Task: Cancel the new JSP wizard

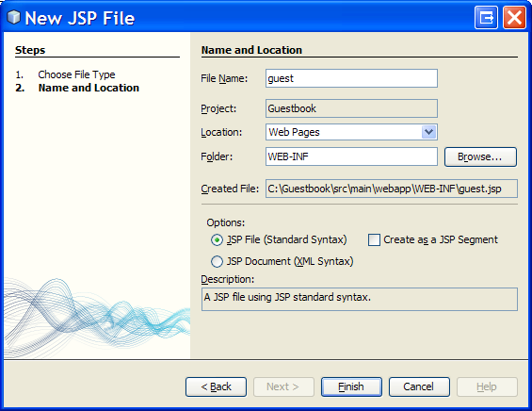Action: tap(419, 386)
